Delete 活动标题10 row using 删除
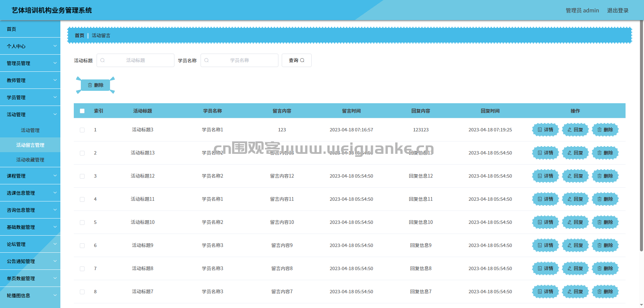644x308 pixels. click(x=605, y=222)
